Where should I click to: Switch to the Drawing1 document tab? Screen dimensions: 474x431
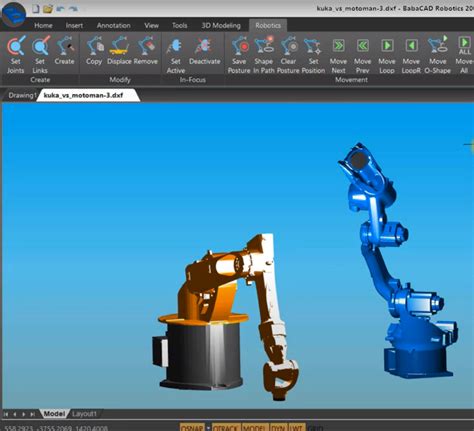tap(21, 95)
